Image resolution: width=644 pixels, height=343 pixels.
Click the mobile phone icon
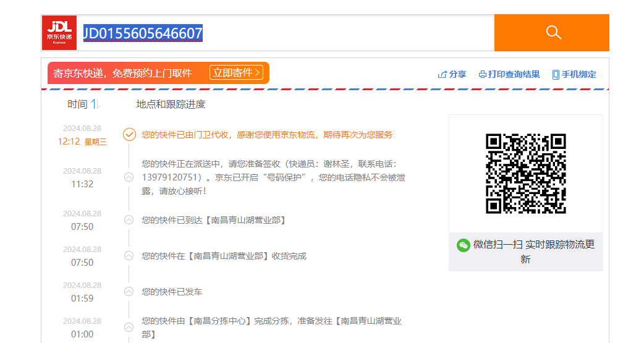[x=556, y=74]
